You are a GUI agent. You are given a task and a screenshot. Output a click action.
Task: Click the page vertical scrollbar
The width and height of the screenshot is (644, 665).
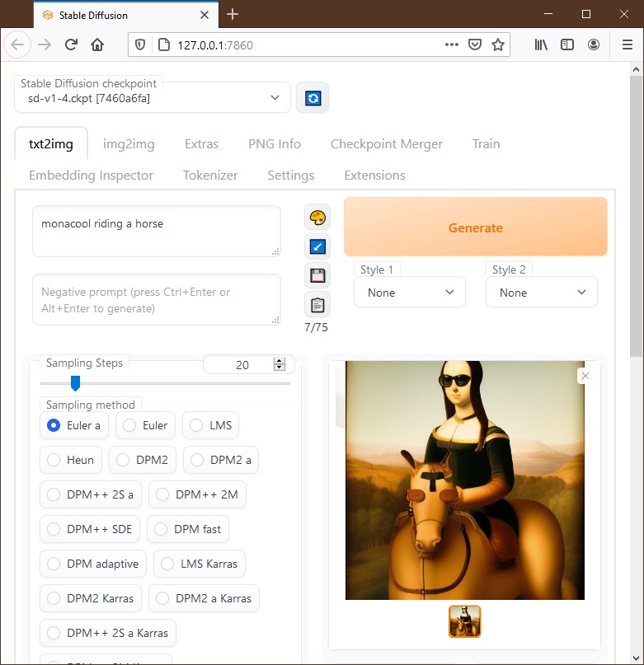point(636,216)
